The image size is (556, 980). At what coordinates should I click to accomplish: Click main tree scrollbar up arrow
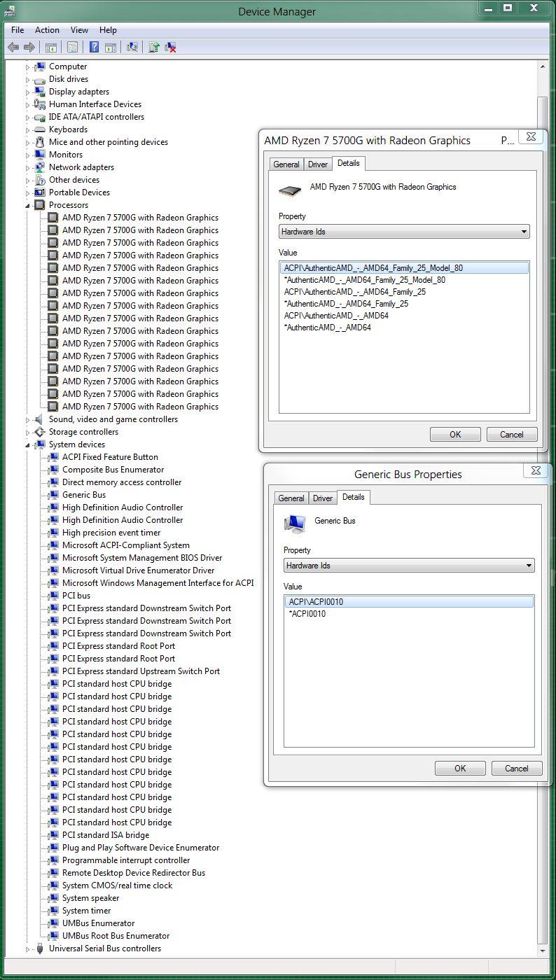(x=543, y=66)
